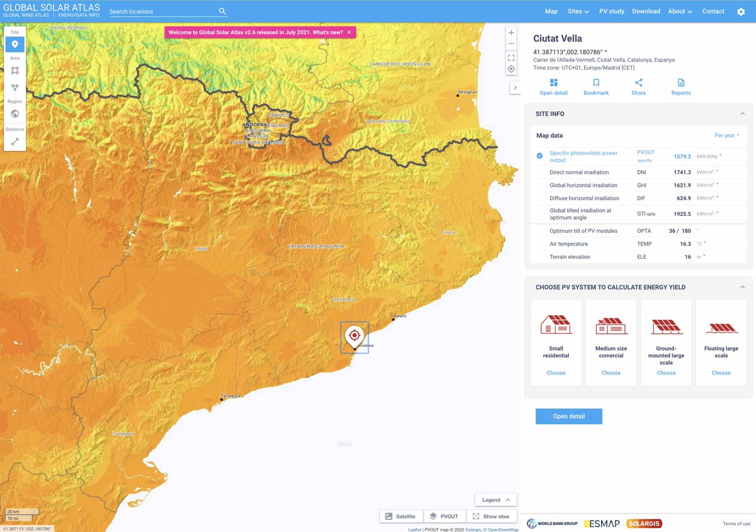Click Choose under Floating large scale
This screenshot has height=532, width=756.
[721, 373]
